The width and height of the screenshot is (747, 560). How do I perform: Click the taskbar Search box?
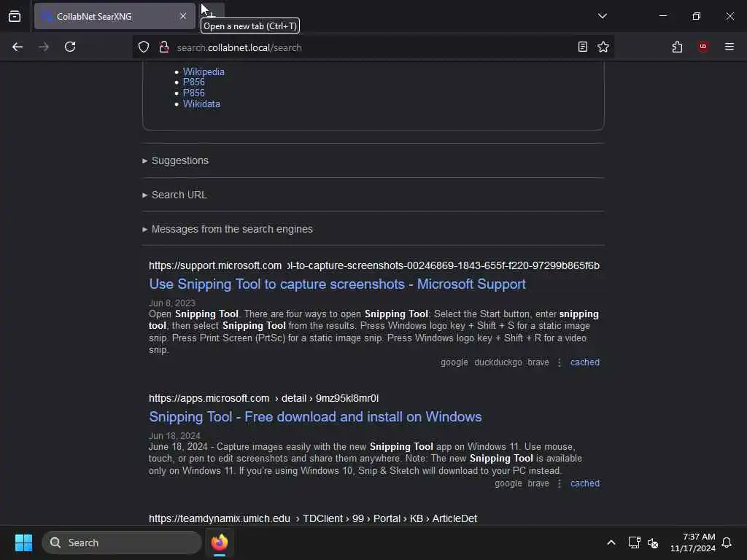pyautogui.click(x=122, y=542)
